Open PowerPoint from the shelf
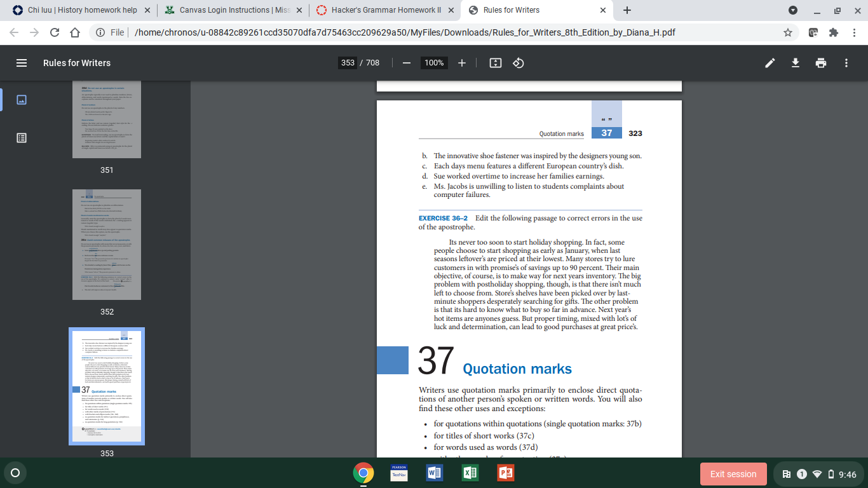Viewport: 868px width, 488px height. [x=506, y=473]
